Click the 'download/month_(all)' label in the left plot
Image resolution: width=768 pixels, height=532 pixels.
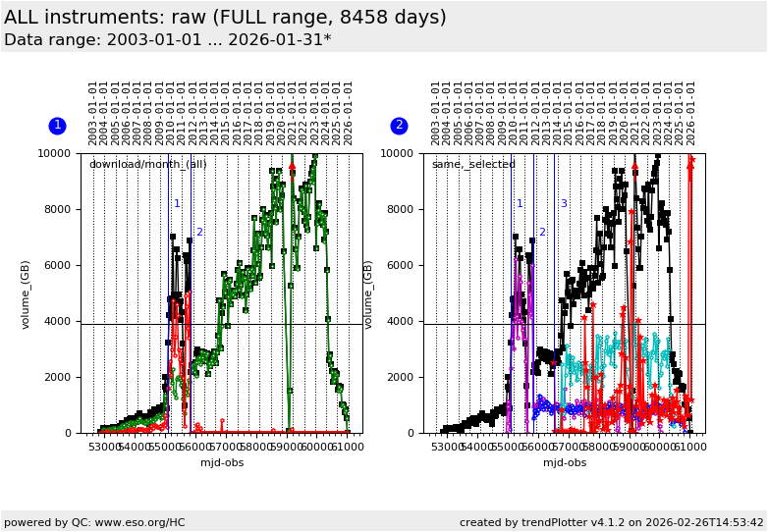(147, 164)
